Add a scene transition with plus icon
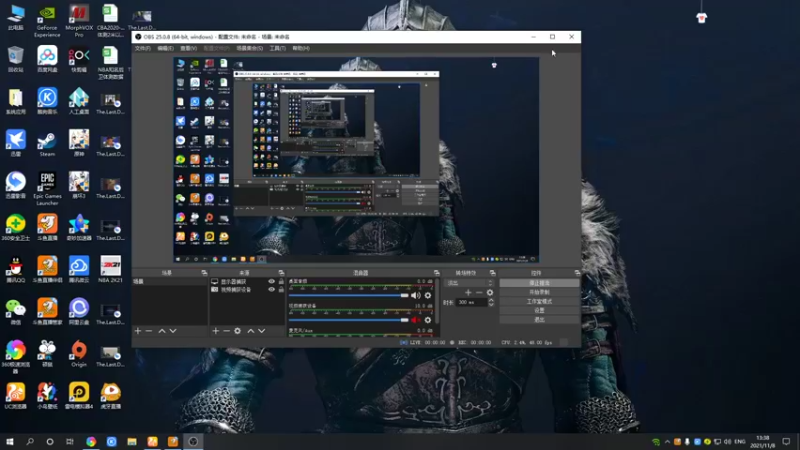This screenshot has width=800, height=450. click(x=468, y=292)
